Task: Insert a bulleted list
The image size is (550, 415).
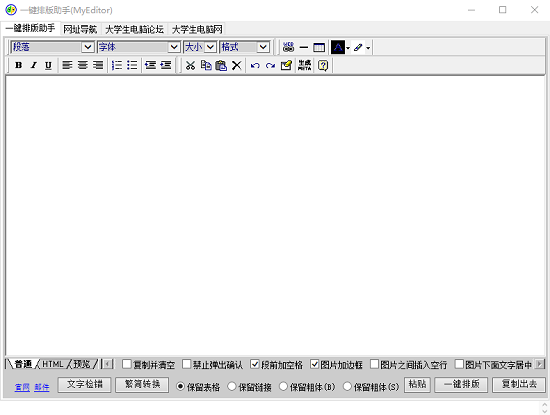Action: point(132,65)
